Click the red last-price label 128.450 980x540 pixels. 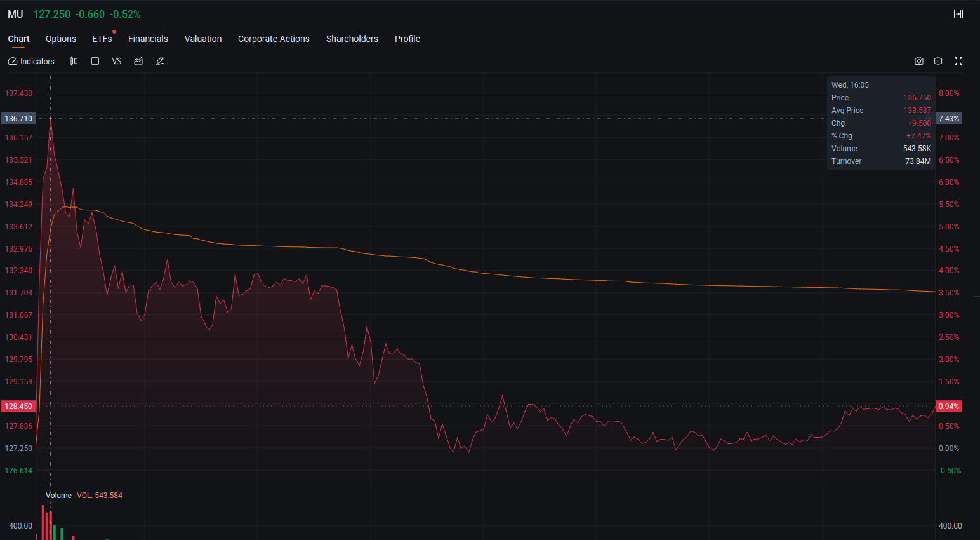coord(18,407)
